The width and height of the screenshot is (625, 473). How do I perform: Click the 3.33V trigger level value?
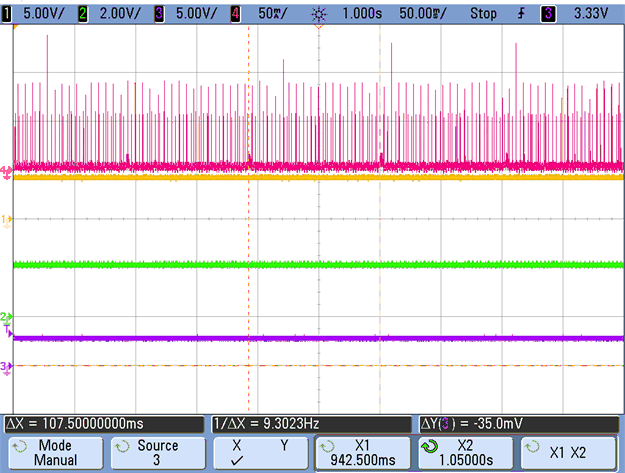[x=591, y=14]
